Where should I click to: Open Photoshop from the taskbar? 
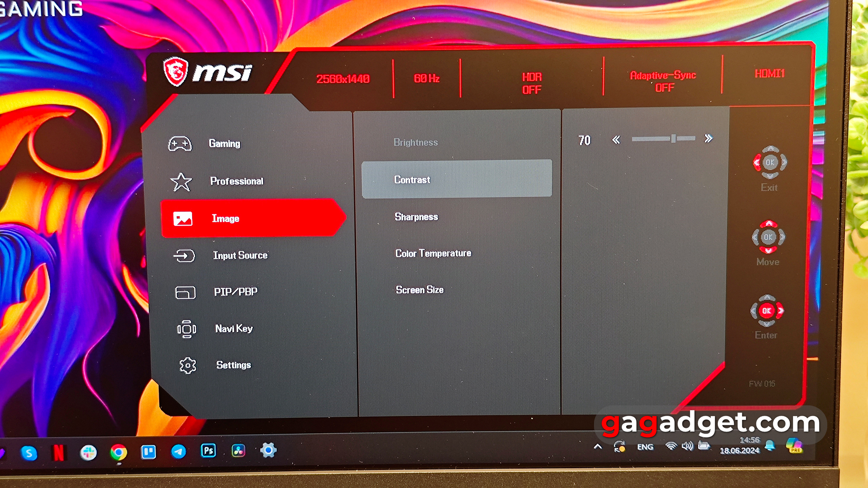point(208,450)
